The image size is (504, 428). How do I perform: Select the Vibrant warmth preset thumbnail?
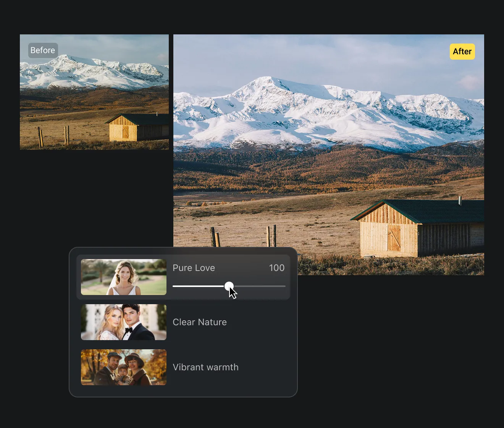click(123, 367)
